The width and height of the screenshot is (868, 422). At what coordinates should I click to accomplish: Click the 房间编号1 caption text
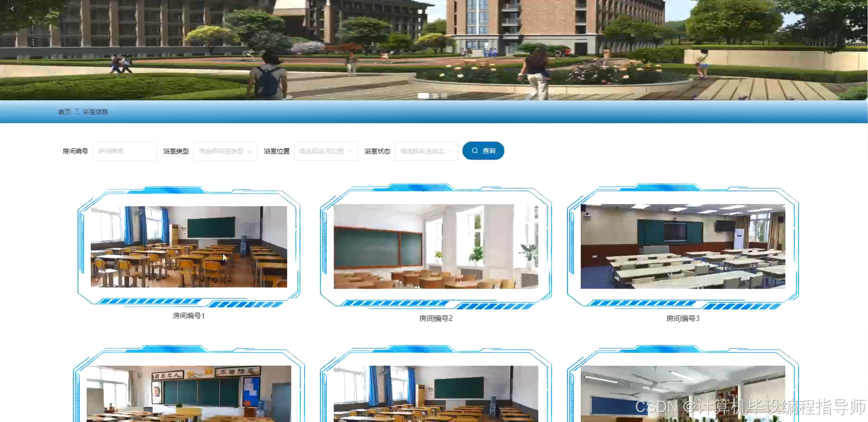tap(189, 315)
